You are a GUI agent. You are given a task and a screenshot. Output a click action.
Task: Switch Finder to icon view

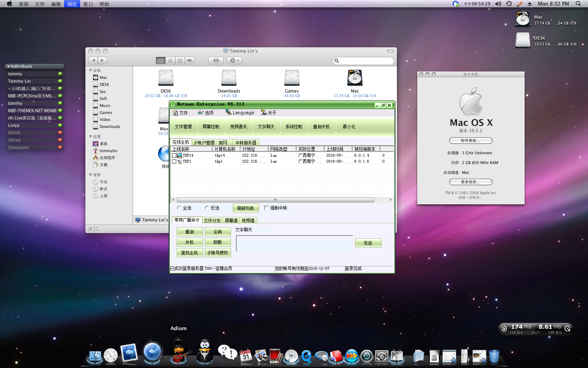(161, 60)
